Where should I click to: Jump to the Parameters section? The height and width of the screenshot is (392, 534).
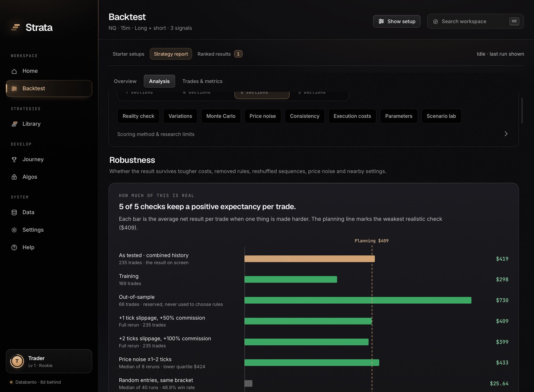tap(399, 116)
